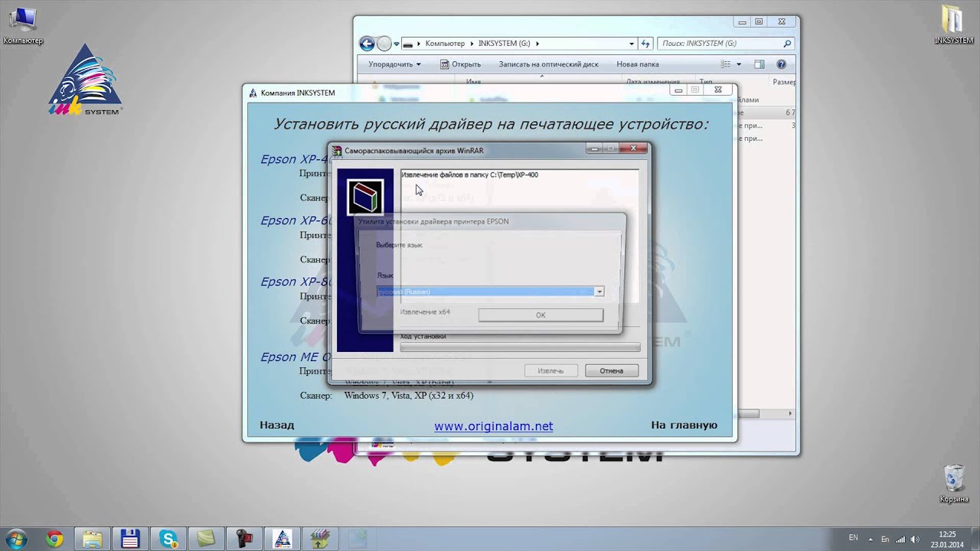Click the volume speaker tray icon
This screenshot has height=551, width=980.
click(x=914, y=539)
